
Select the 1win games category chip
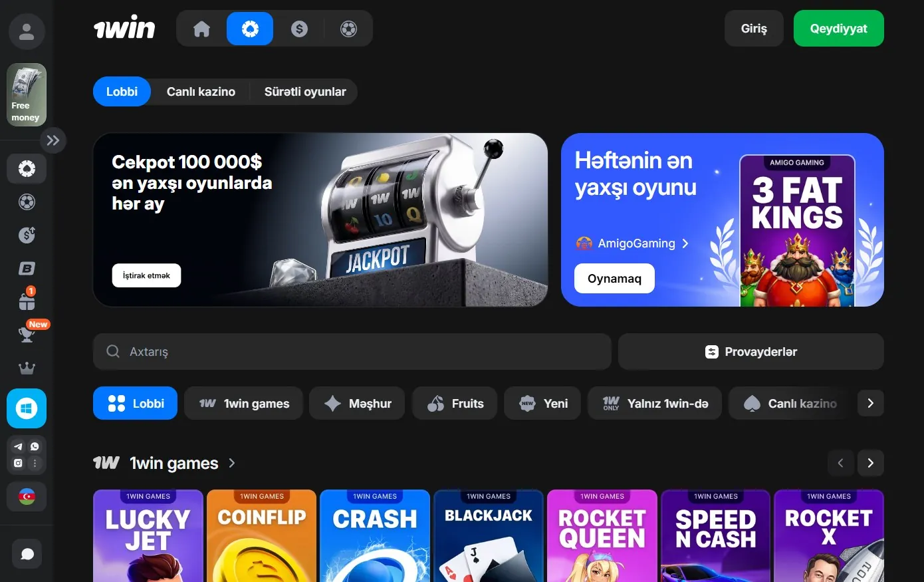[x=243, y=403]
